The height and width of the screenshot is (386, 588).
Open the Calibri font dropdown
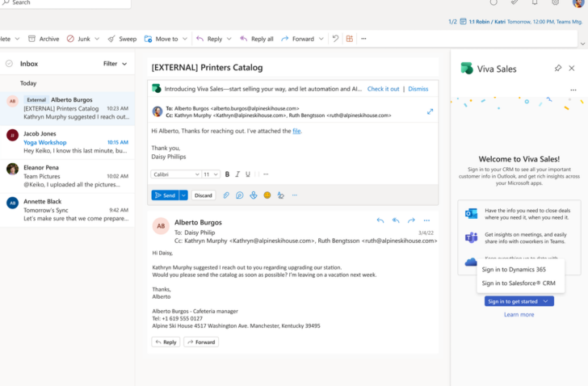[175, 174]
